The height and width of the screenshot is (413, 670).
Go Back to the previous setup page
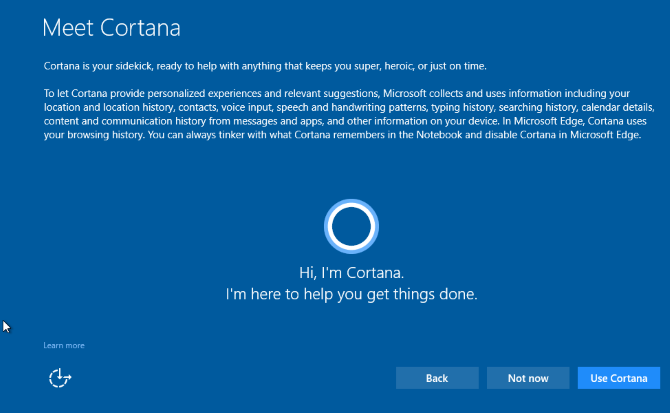tap(437, 378)
